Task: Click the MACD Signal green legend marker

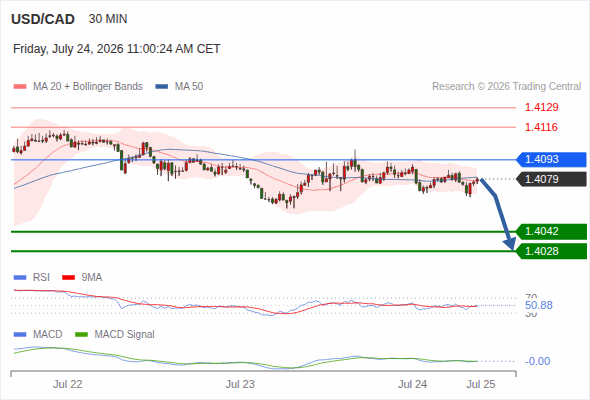Action: pyautogui.click(x=81, y=335)
